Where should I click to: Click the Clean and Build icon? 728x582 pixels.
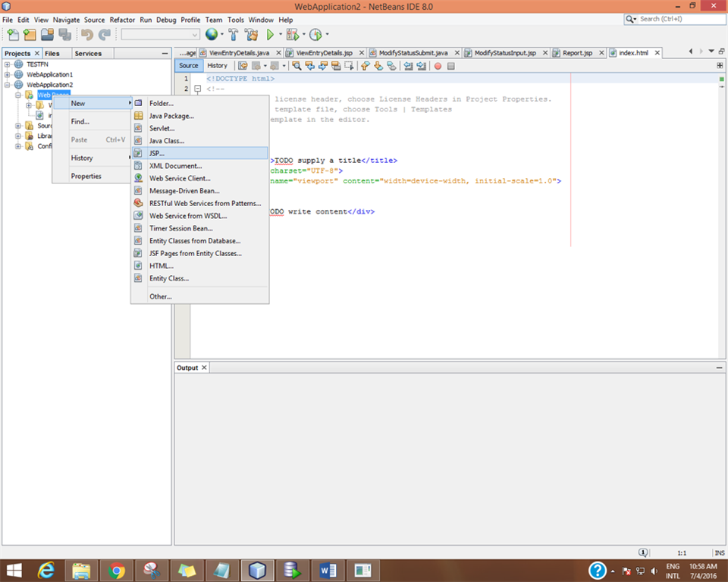tap(251, 35)
